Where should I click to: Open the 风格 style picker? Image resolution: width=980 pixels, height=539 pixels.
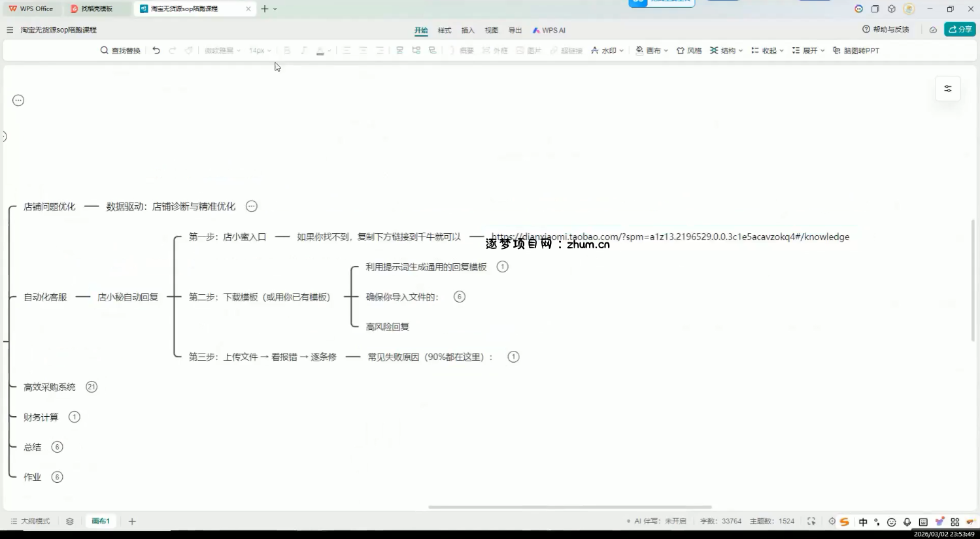(x=689, y=50)
